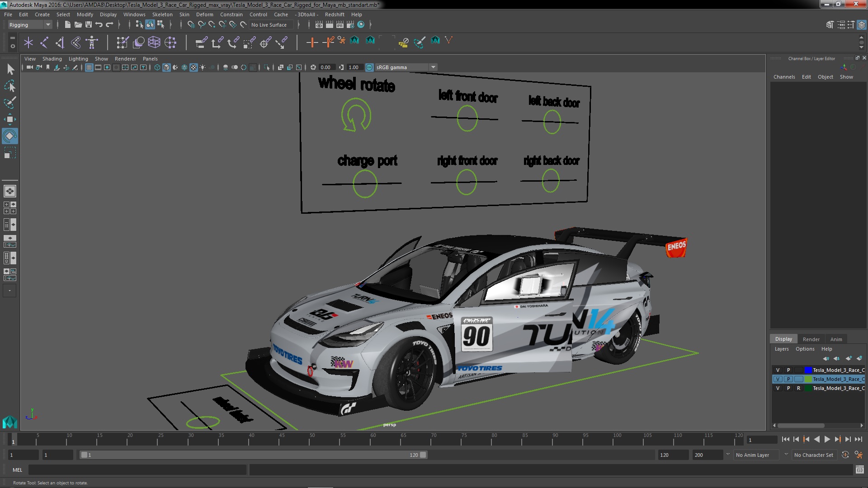The image size is (868, 488).
Task: Click the Parent Constraint shelf icon
Action: [x=201, y=42]
